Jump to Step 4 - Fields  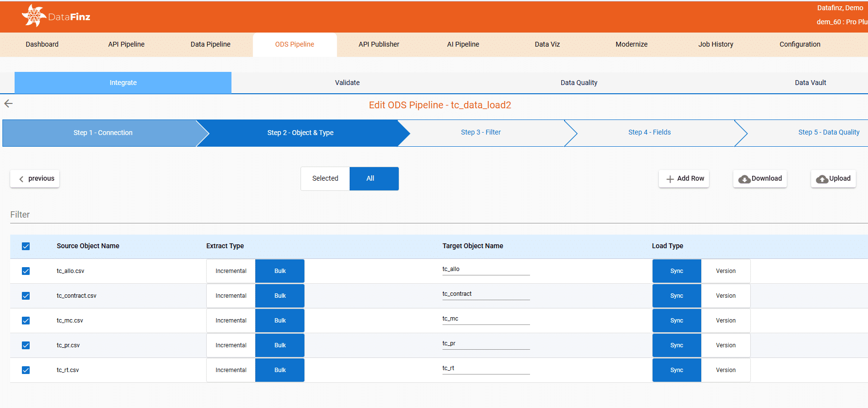click(x=649, y=133)
